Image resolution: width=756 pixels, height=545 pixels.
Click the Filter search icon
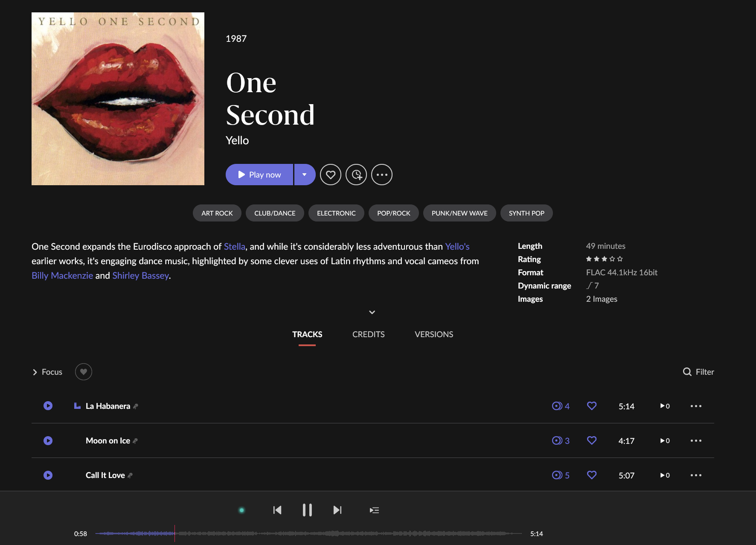(687, 372)
